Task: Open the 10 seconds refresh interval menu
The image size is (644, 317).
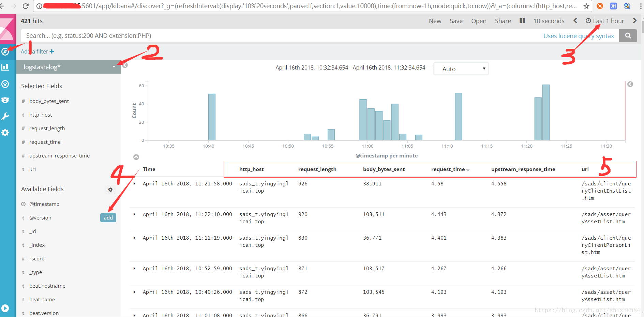Action: click(x=549, y=21)
